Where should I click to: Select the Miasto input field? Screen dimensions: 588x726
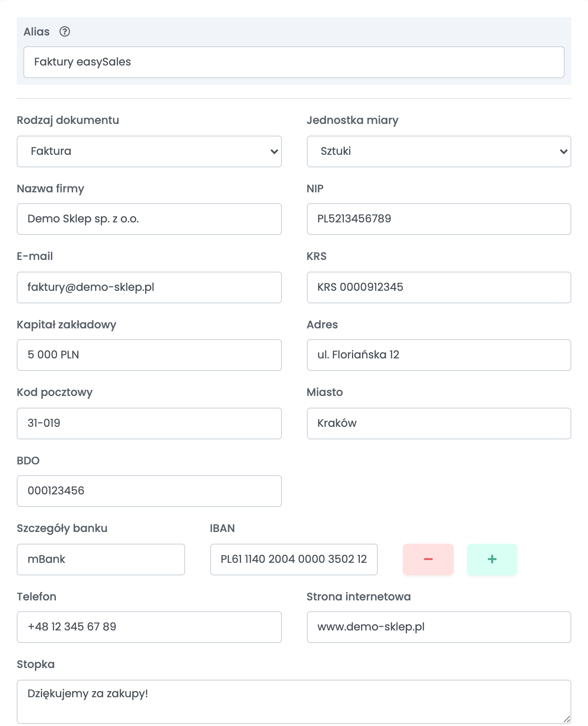[439, 423]
